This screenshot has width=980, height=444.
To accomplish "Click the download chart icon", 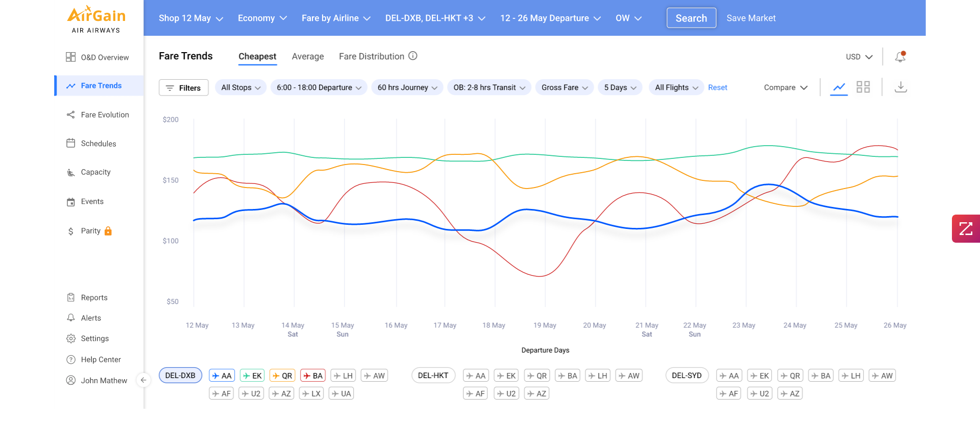I will 900,87.
